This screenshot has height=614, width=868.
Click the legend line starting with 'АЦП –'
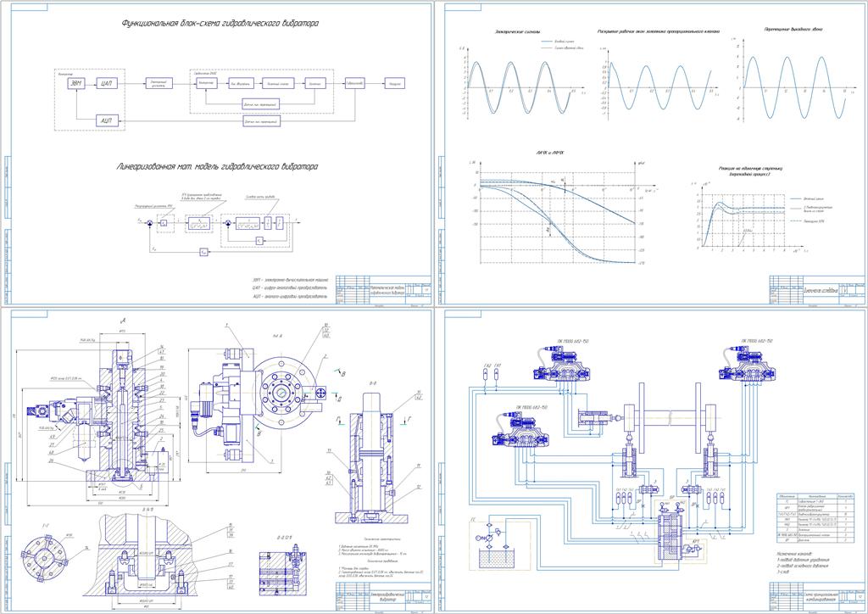click(x=289, y=297)
